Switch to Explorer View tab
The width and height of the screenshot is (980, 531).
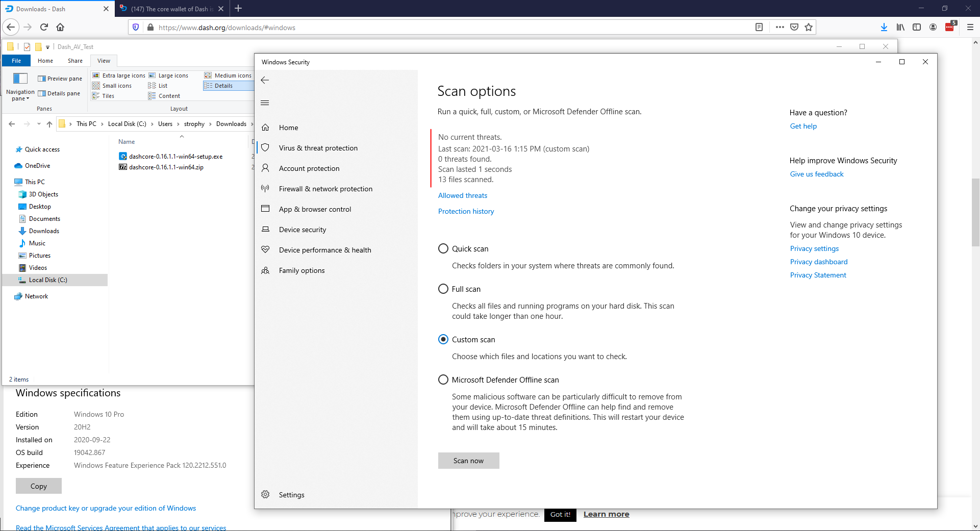104,61
